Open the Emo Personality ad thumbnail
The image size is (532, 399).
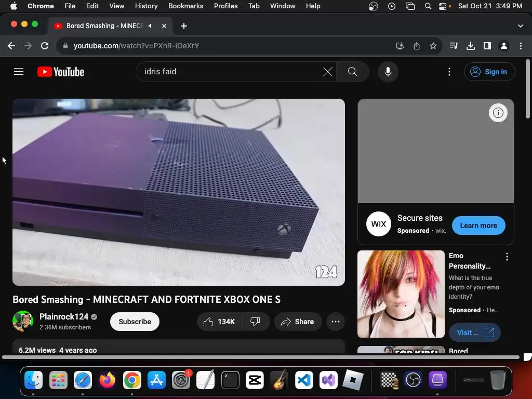tap(401, 294)
